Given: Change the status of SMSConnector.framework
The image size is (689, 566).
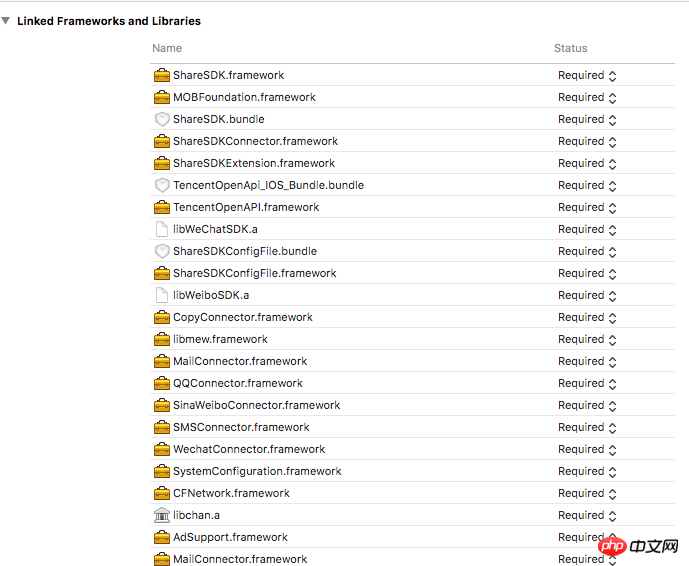Looking at the screenshot, I should click(x=587, y=428).
